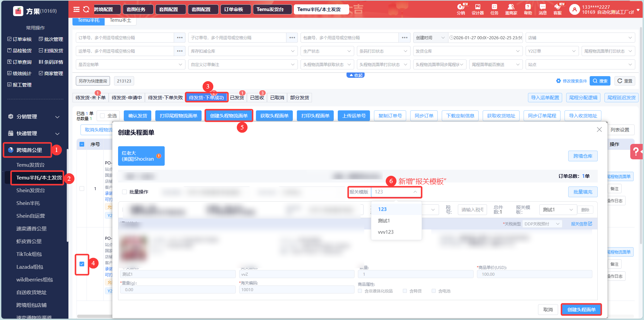Open 绩效统计 in sidebar shortcuts

pos(19,73)
